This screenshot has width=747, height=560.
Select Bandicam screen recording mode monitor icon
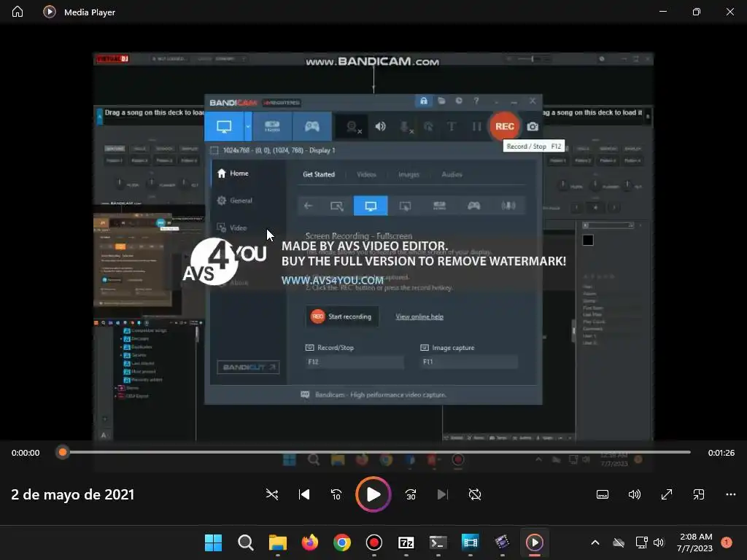[224, 126]
